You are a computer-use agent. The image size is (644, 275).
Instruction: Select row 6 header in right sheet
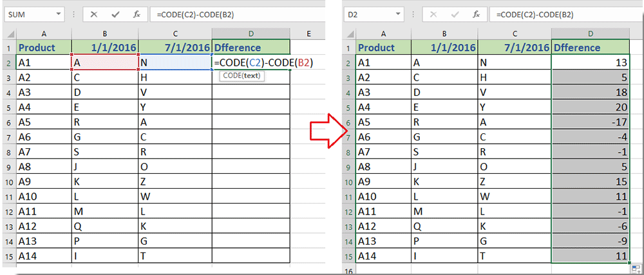pyautogui.click(x=348, y=120)
